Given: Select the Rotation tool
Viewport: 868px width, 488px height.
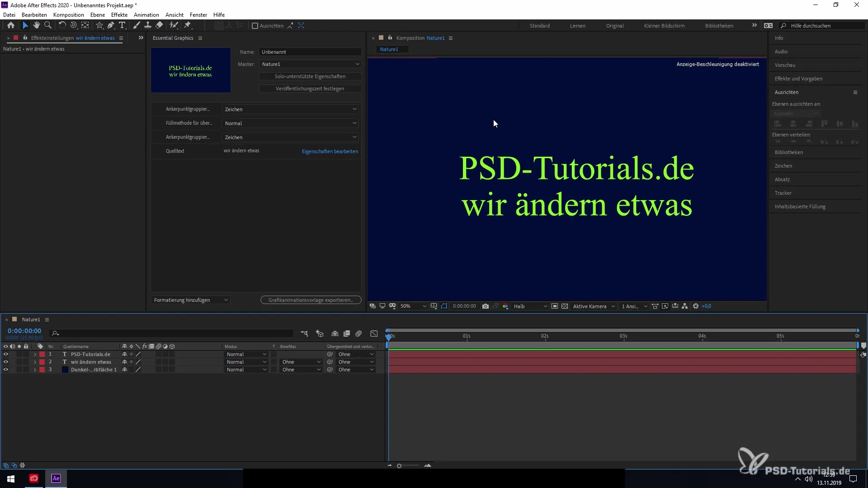Looking at the screenshot, I should point(62,25).
